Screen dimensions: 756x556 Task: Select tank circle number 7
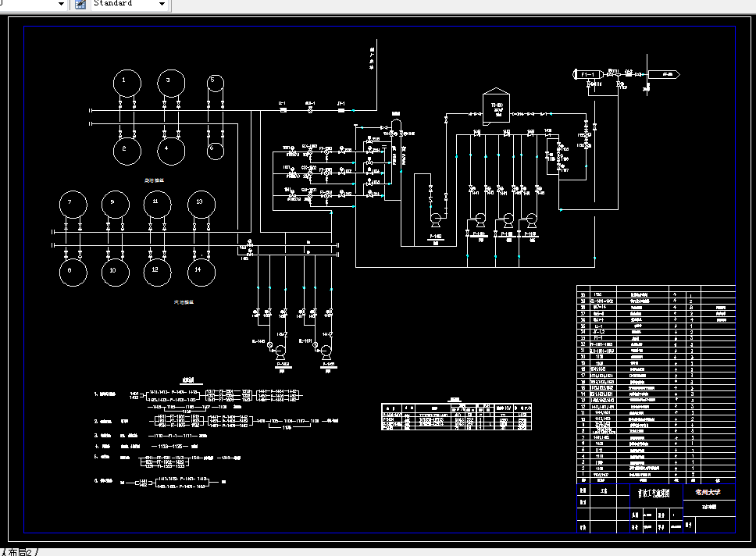point(73,205)
